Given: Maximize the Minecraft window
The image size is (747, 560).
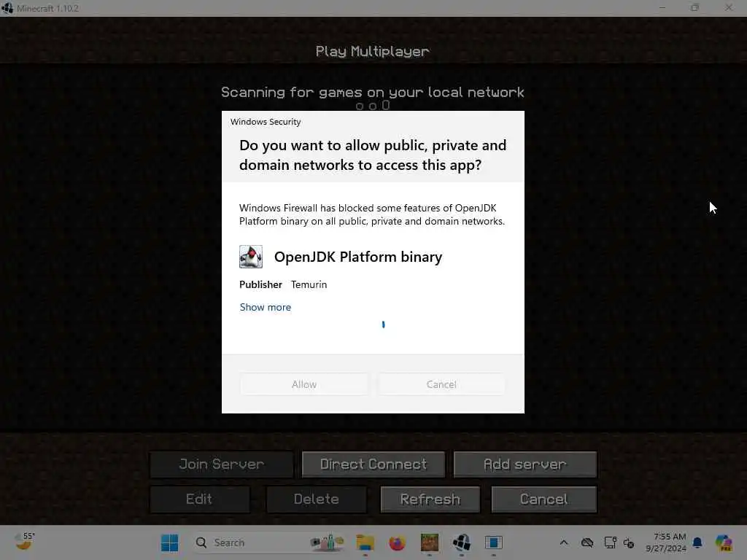Looking at the screenshot, I should pyautogui.click(x=695, y=7).
